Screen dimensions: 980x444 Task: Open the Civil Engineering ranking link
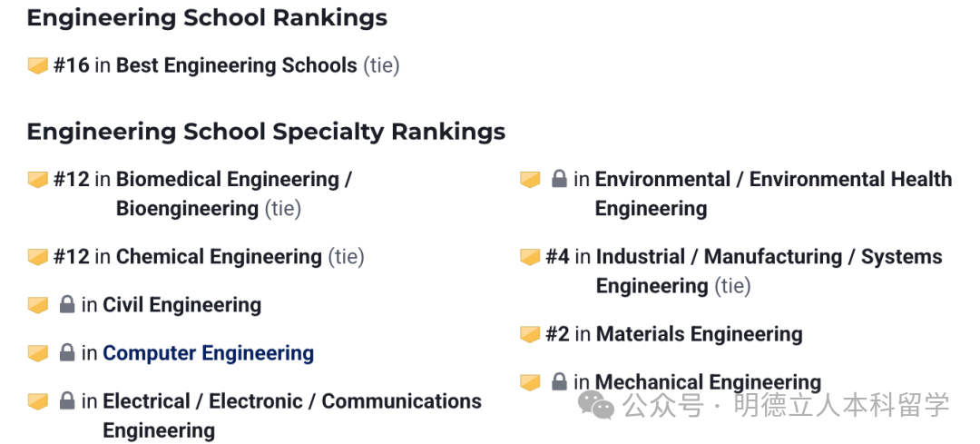pos(181,304)
